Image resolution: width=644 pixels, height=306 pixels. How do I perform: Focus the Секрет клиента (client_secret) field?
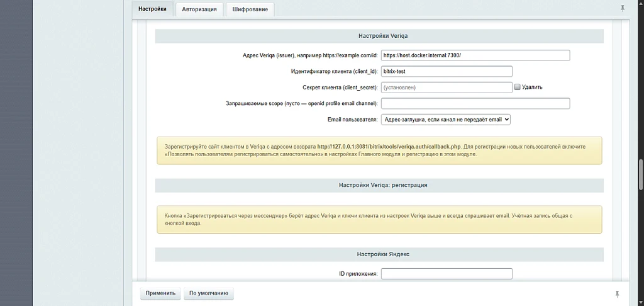[447, 87]
